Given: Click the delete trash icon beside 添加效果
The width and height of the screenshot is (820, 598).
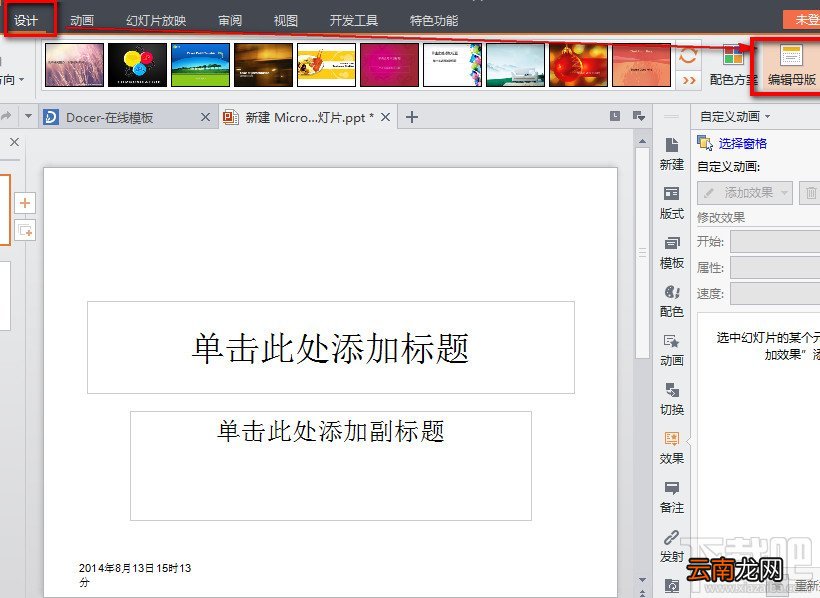Looking at the screenshot, I should [x=810, y=193].
